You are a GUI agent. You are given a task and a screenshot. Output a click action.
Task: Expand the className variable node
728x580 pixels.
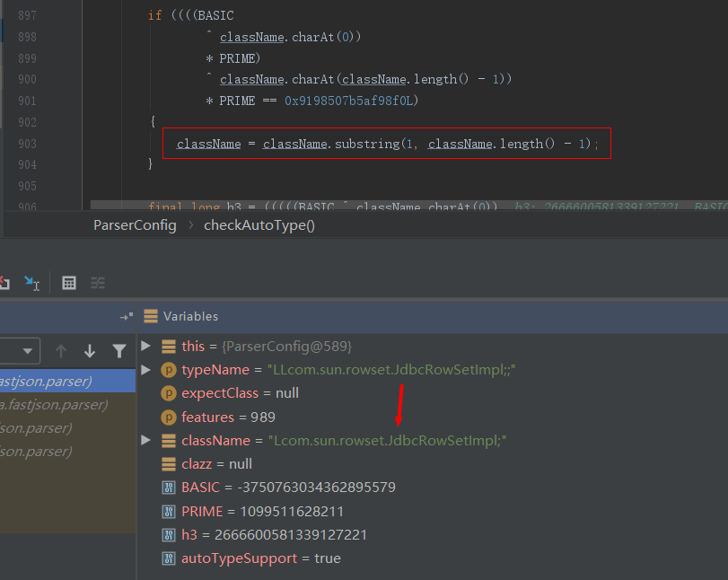pos(145,440)
